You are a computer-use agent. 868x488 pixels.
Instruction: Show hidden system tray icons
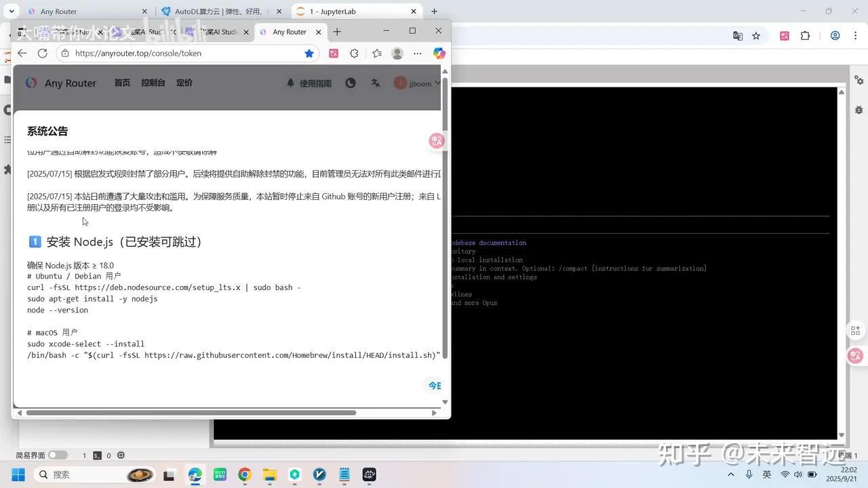[730, 474]
